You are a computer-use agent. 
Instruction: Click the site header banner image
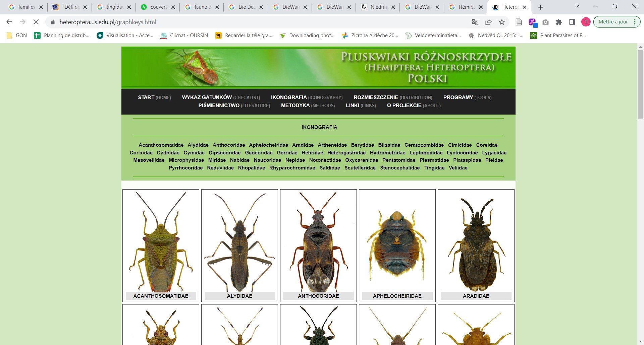pos(318,67)
